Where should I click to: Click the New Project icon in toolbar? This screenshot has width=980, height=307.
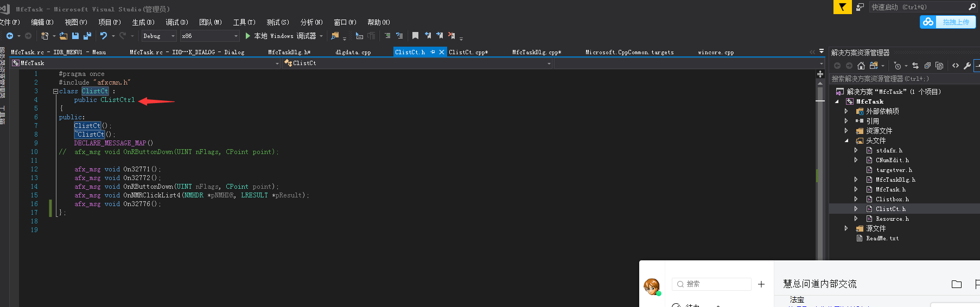[44, 36]
